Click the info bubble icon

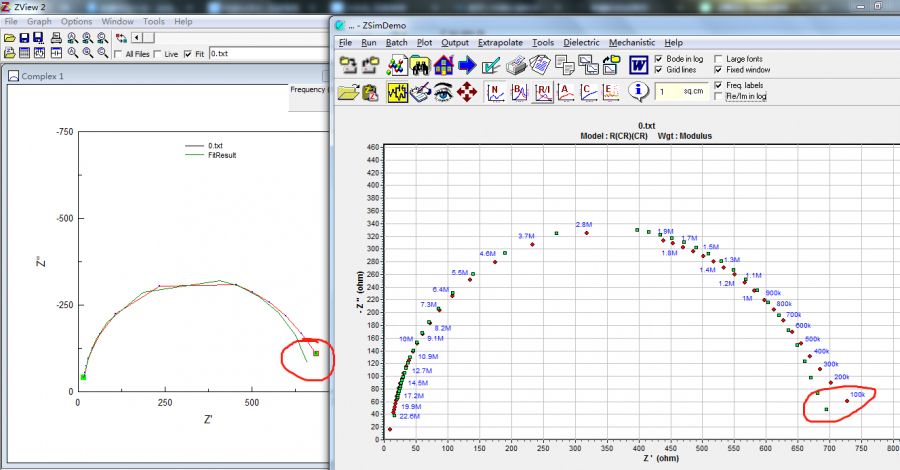(639, 92)
